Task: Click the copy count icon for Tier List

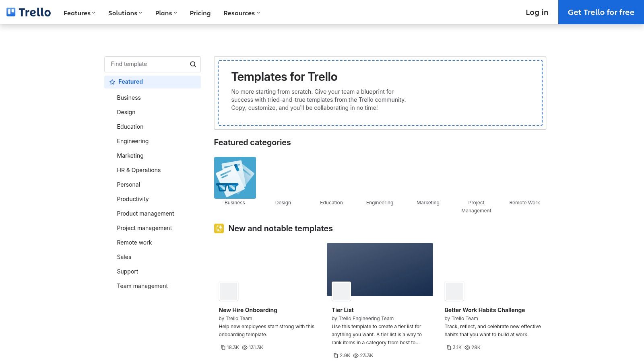Action: click(336, 356)
